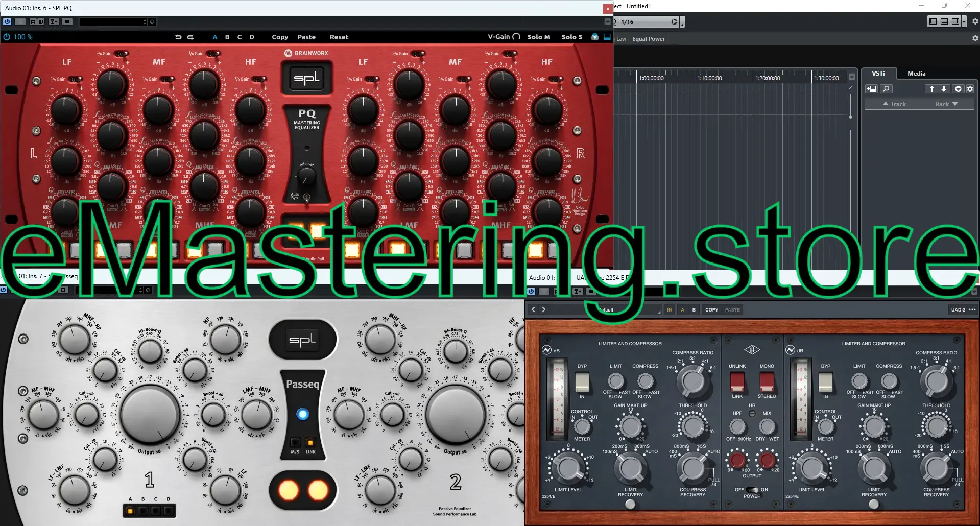Open the VSTi rack settings gear
The width and height of the screenshot is (980, 526).
tap(970, 89)
